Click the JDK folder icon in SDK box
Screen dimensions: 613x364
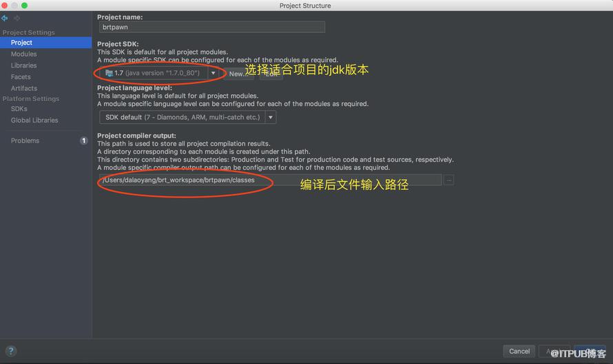pyautogui.click(x=109, y=73)
